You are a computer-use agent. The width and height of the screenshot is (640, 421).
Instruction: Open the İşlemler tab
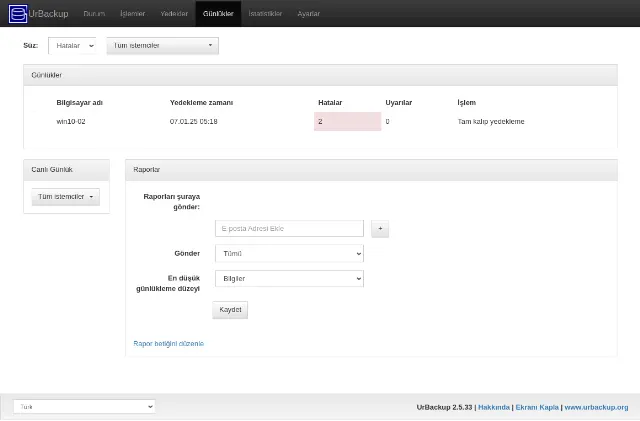coord(133,13)
